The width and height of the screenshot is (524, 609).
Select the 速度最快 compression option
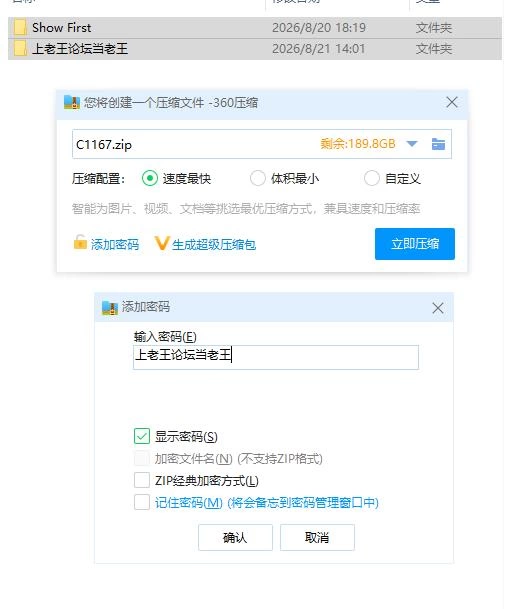[x=150, y=178]
